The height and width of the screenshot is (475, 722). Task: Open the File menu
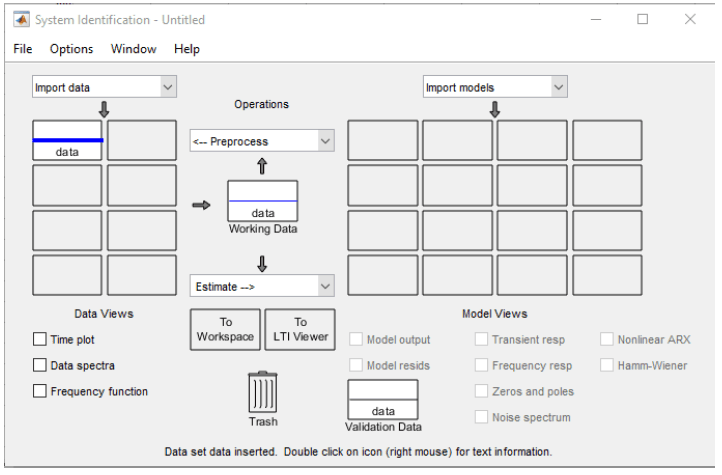(23, 49)
